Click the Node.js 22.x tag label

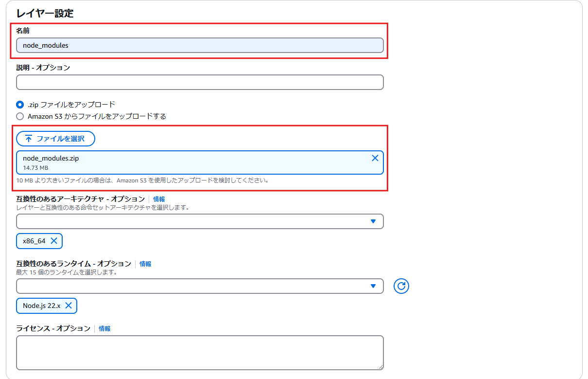click(41, 306)
